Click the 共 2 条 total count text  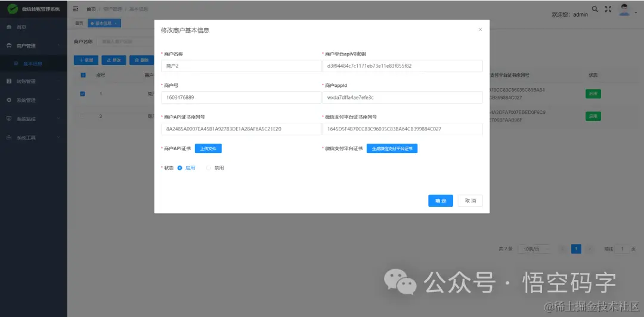pos(506,249)
